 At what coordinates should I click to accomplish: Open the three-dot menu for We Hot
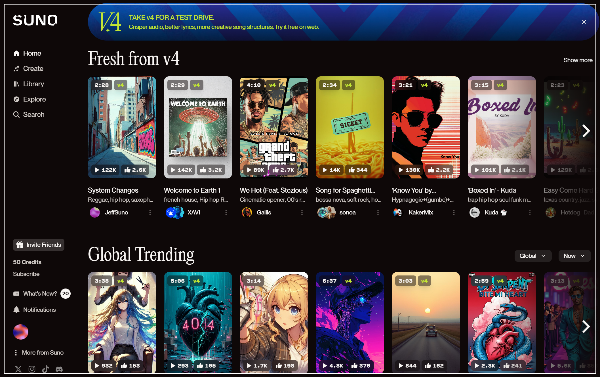[302, 212]
